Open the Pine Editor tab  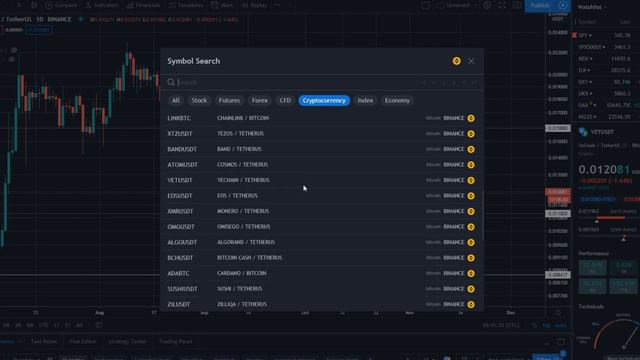click(82, 342)
